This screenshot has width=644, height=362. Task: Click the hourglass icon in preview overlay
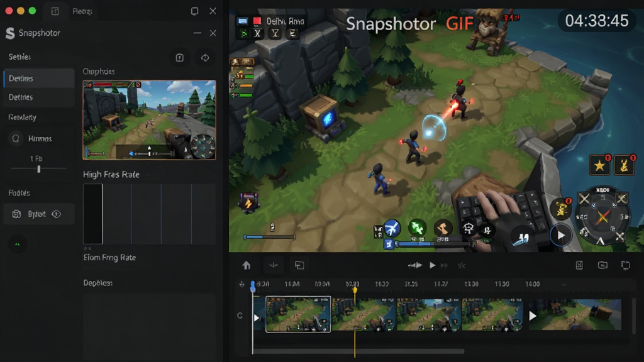275,34
